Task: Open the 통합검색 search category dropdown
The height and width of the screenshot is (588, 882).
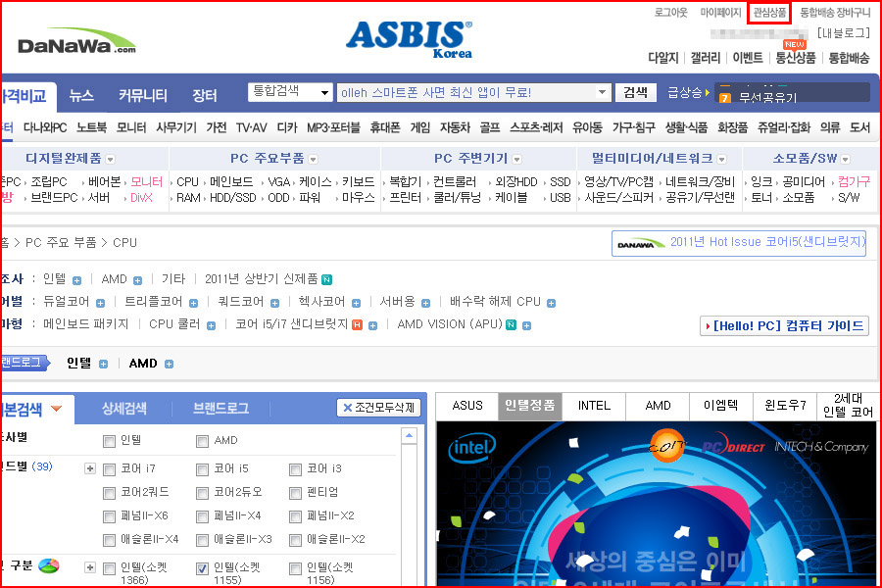Action: (290, 92)
